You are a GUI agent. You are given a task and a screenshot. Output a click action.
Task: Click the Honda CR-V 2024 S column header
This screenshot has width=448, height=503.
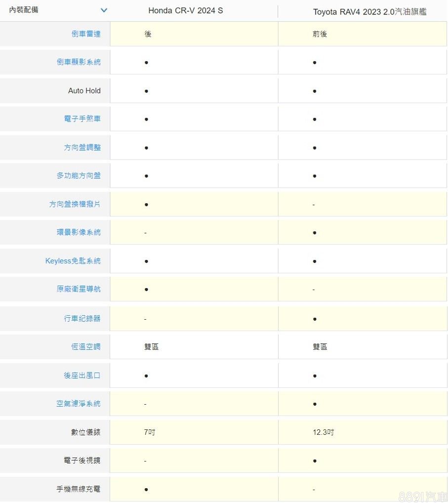(185, 10)
